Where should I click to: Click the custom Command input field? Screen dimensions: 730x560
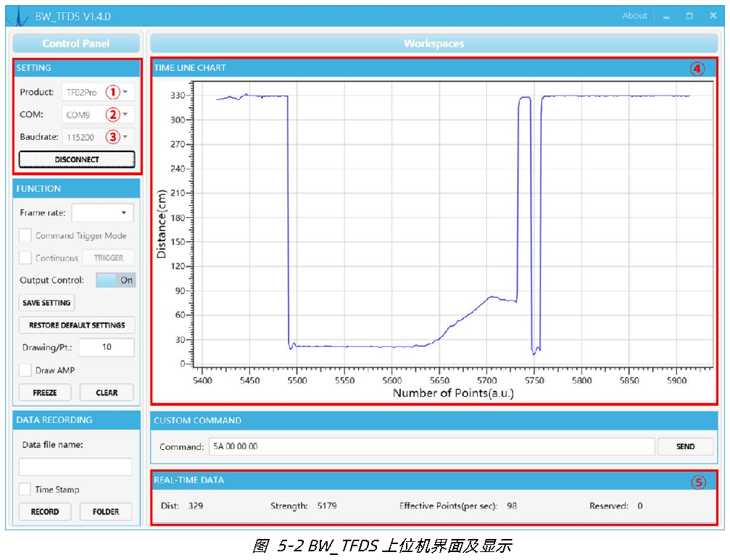[x=432, y=446]
